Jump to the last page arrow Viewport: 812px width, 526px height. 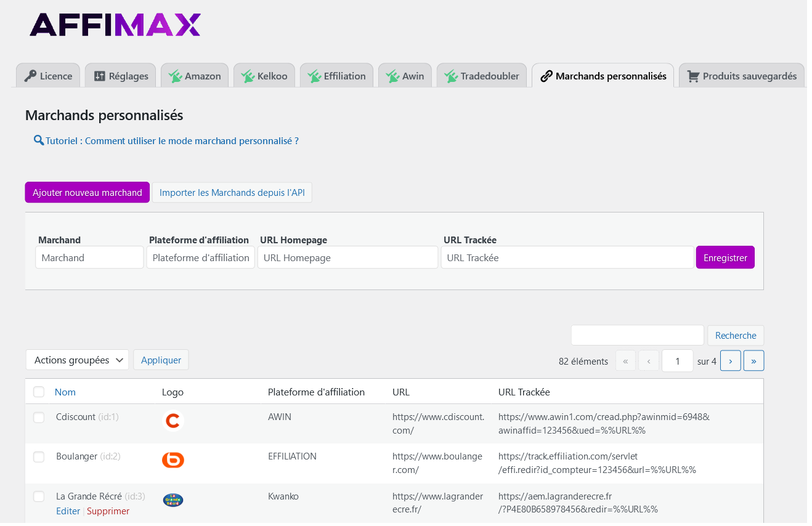tap(753, 361)
